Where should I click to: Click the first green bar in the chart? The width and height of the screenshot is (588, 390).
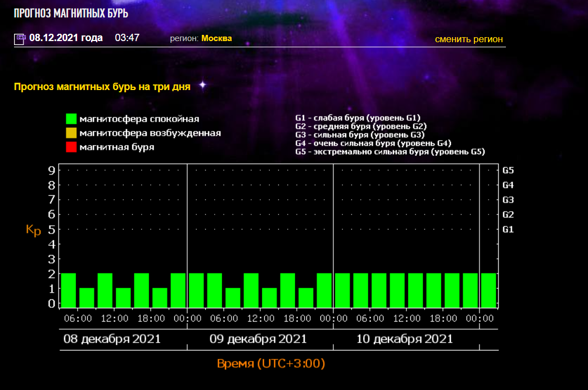[69, 290]
